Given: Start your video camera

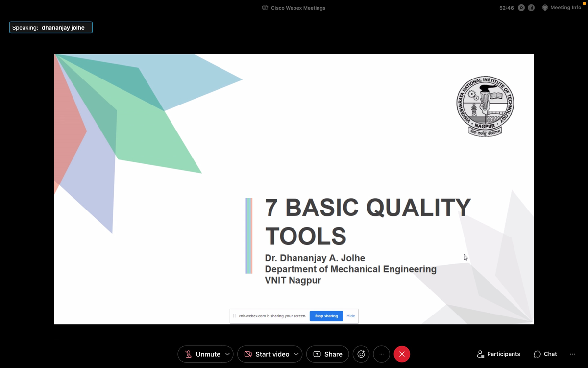Looking at the screenshot, I should [x=267, y=354].
